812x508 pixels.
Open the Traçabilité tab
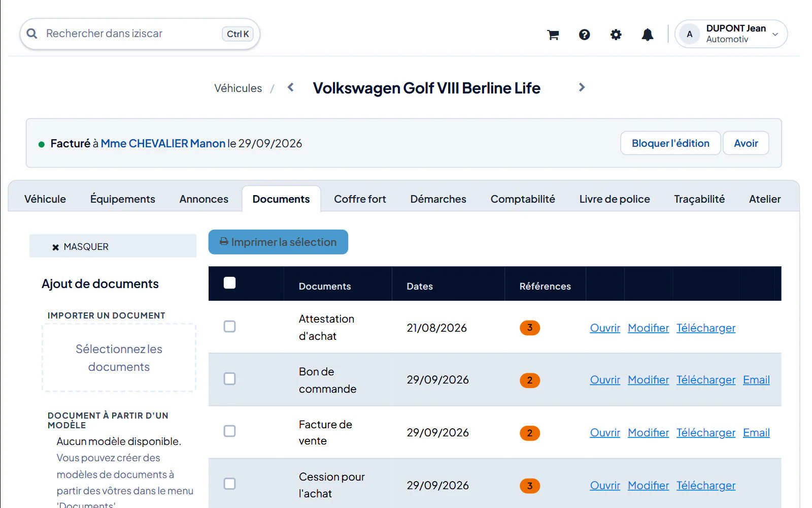[x=699, y=199]
